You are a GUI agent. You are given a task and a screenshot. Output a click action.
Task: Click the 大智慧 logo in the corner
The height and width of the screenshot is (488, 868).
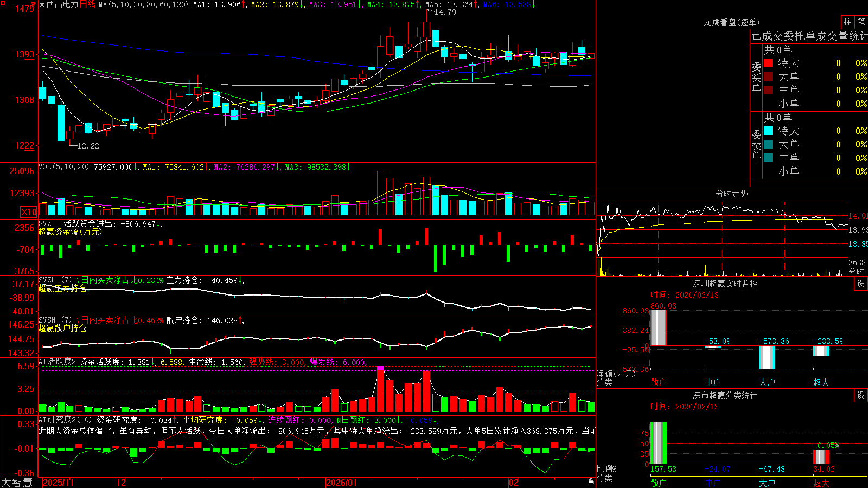17,482
